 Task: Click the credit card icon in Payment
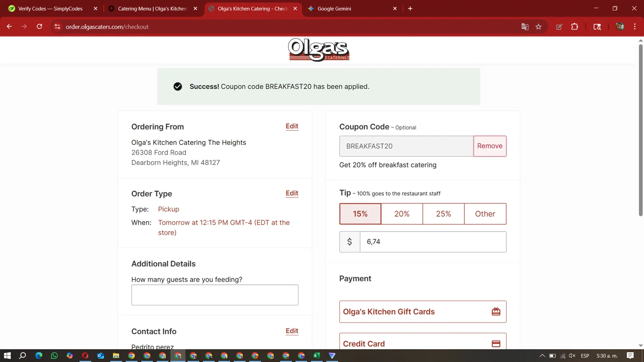tap(496, 344)
